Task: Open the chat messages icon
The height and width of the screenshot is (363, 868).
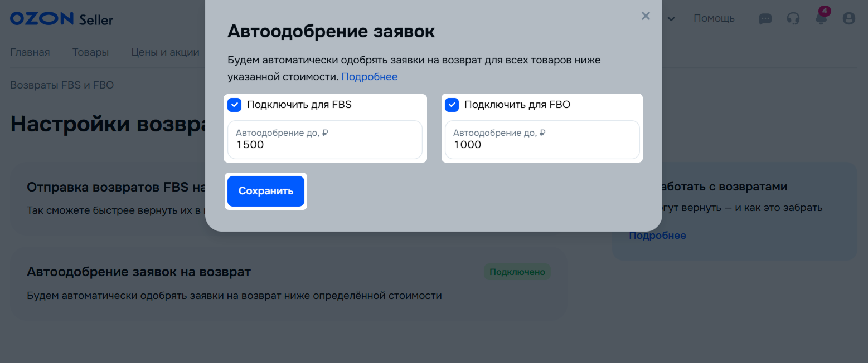Action: click(765, 19)
